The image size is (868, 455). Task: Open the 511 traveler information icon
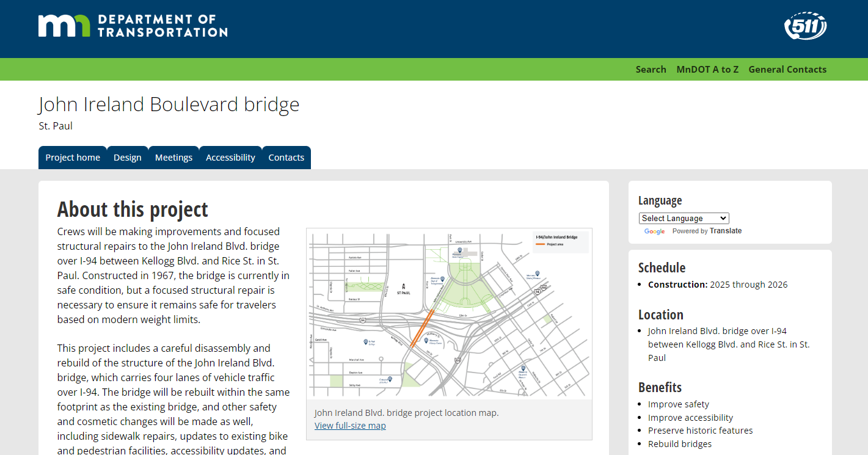tap(805, 26)
